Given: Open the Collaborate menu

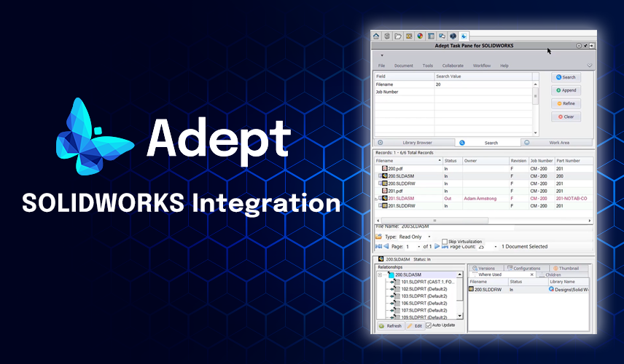Looking at the screenshot, I should (453, 66).
